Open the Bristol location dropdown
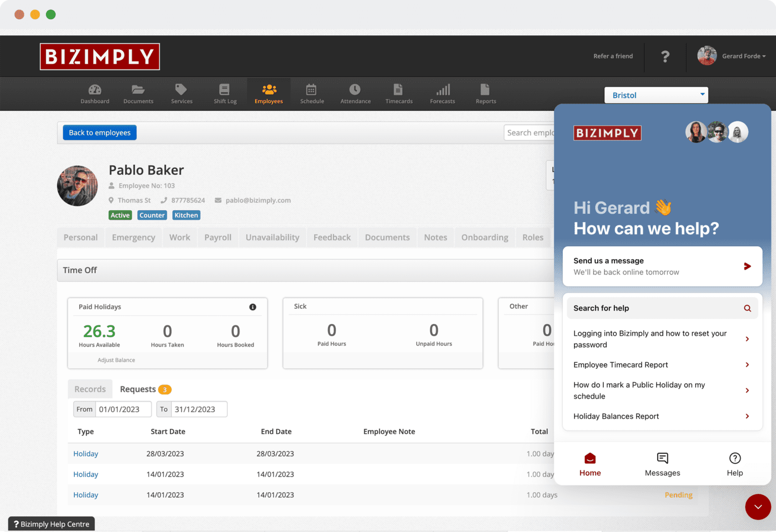The height and width of the screenshot is (532, 776). 656,95
